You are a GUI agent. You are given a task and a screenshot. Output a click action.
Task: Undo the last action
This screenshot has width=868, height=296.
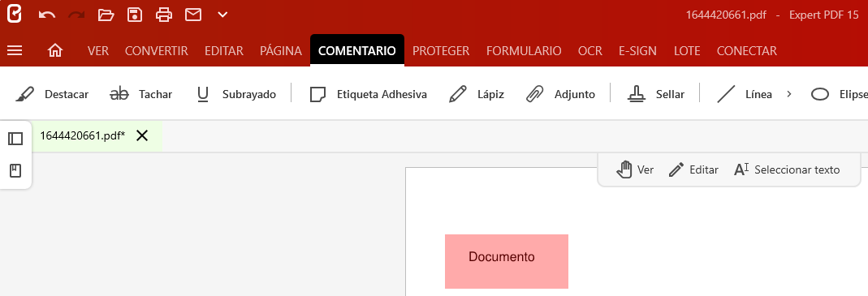46,15
